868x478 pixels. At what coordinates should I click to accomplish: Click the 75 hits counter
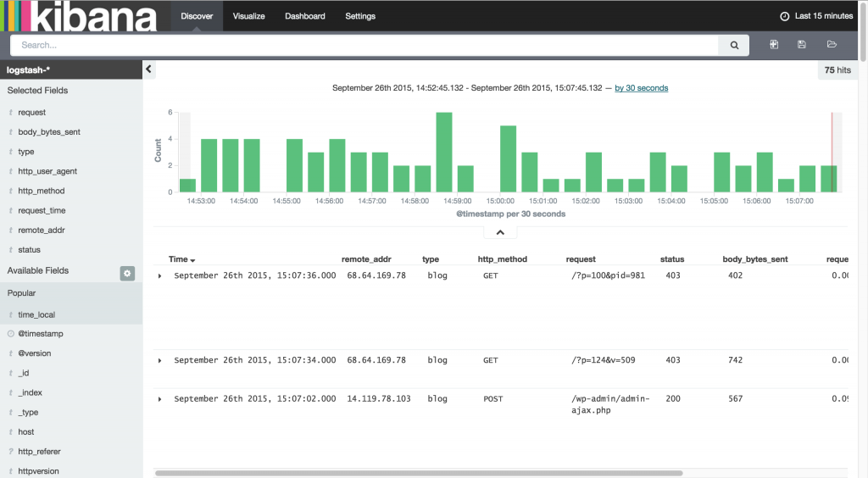tap(837, 69)
